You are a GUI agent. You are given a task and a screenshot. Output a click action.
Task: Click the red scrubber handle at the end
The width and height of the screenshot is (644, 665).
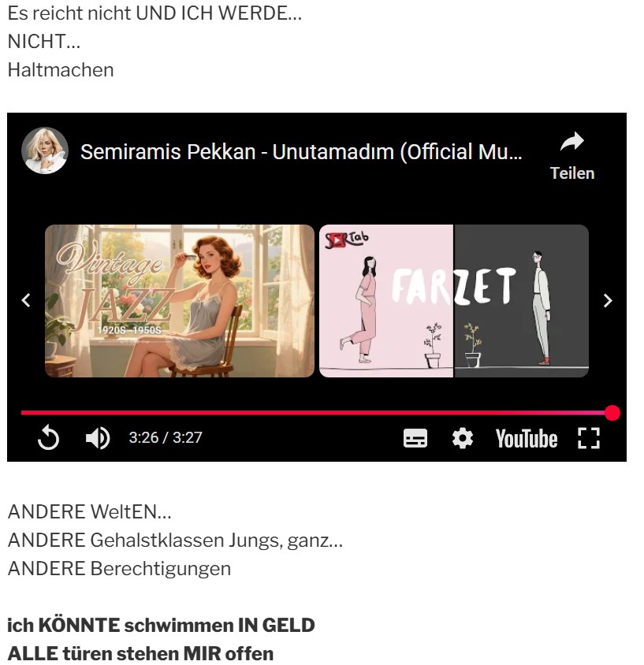[x=612, y=413]
